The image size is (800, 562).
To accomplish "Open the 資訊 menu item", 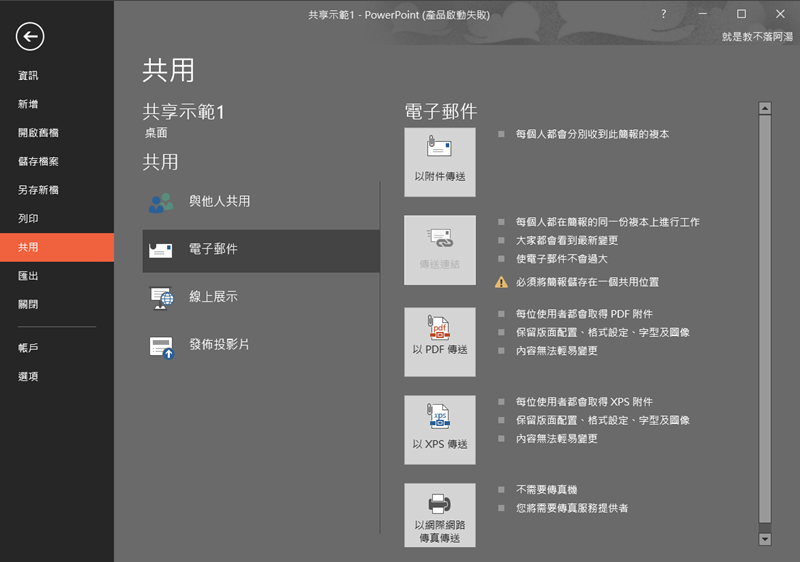I will [x=29, y=76].
